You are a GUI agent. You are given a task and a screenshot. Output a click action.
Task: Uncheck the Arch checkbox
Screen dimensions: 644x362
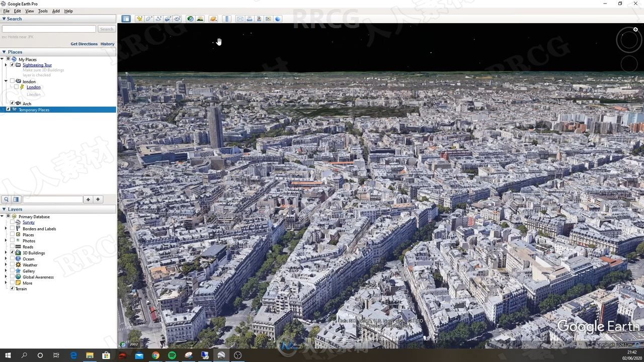point(12,103)
